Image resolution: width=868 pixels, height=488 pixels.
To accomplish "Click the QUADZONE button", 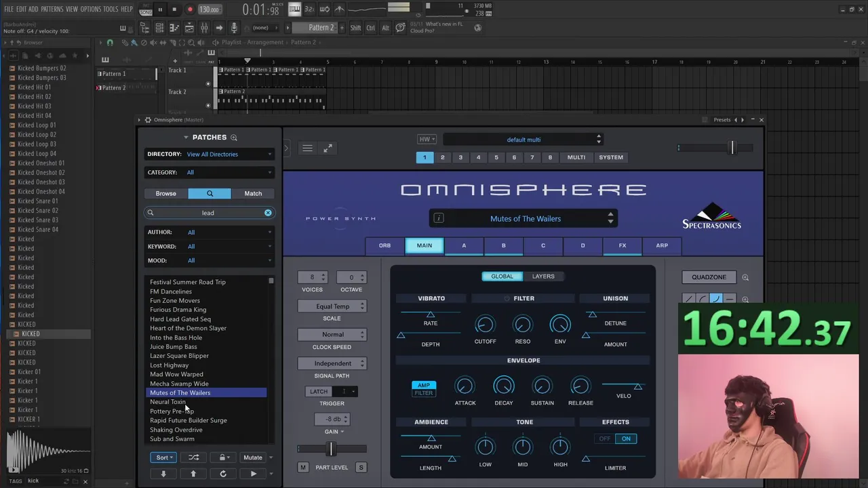I will 709,277.
